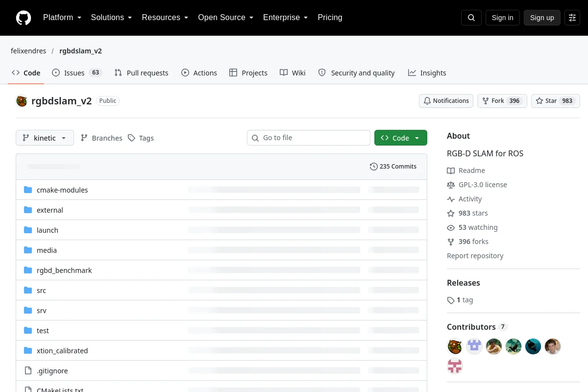Open the GPL-3.0 license link
Viewport: 588px width, 392px height.
click(477, 185)
